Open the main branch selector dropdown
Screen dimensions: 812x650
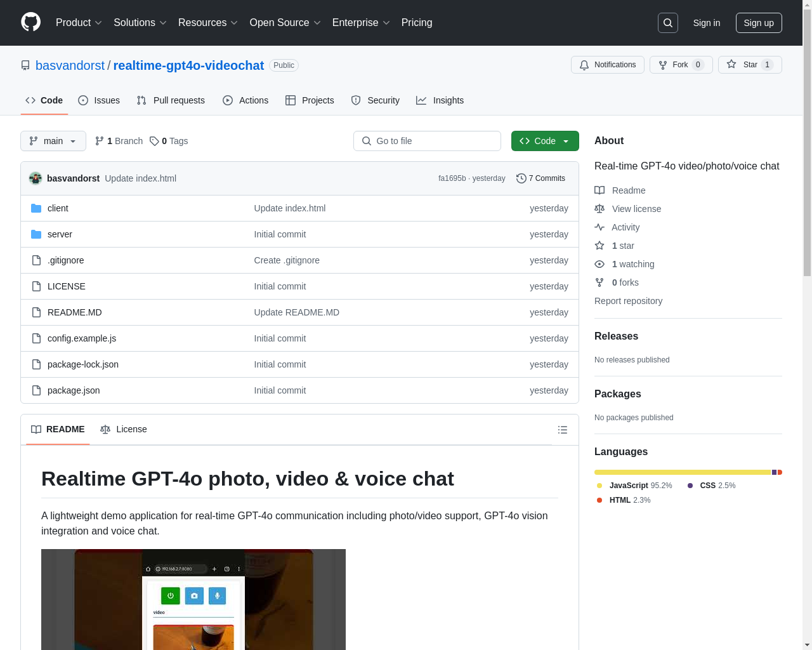(x=53, y=141)
